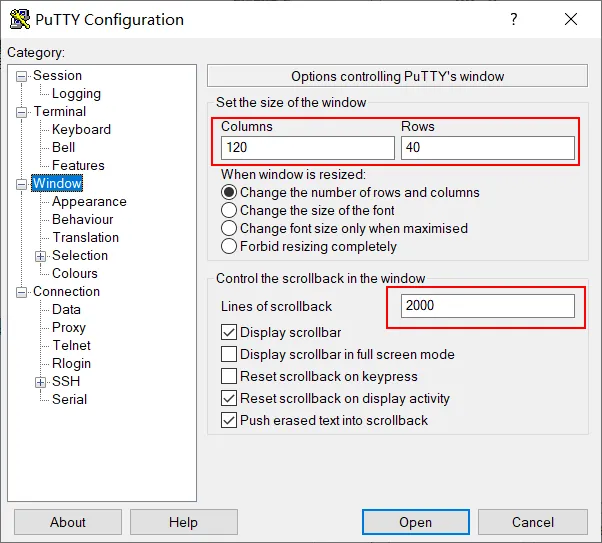Screen dimensions: 602x543
Task: Collapse the Session tree node
Action: [22, 76]
